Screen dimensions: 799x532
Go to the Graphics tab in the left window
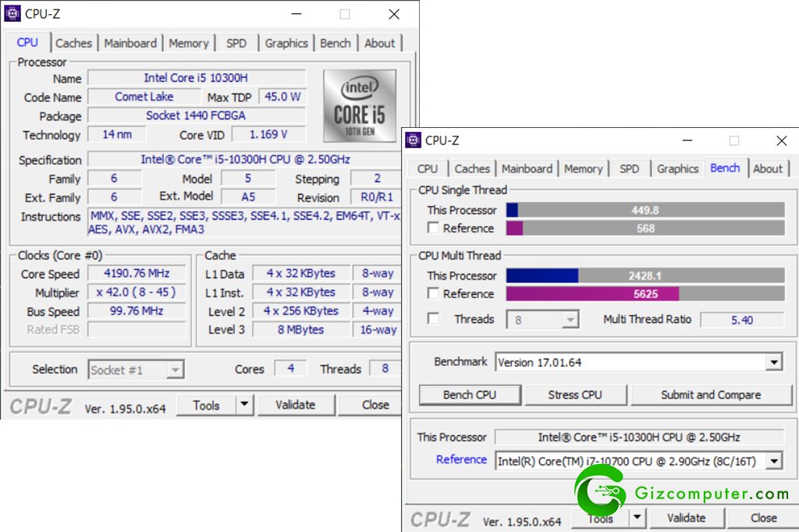[x=286, y=44]
